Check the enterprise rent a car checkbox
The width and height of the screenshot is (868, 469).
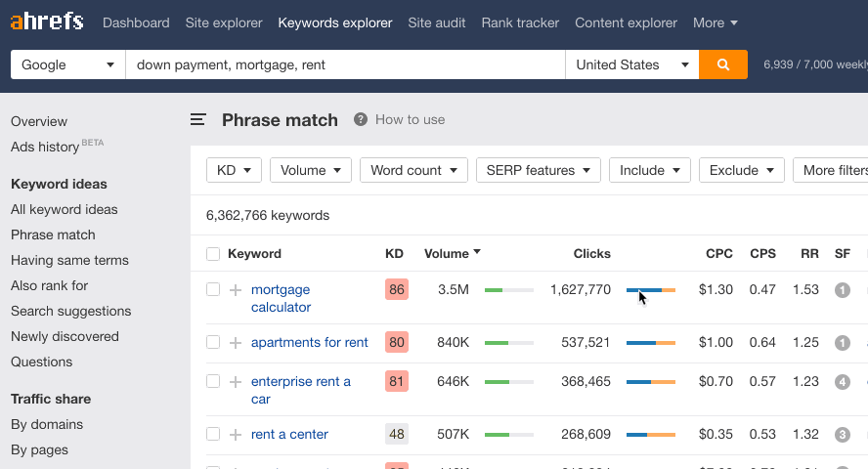(x=213, y=382)
